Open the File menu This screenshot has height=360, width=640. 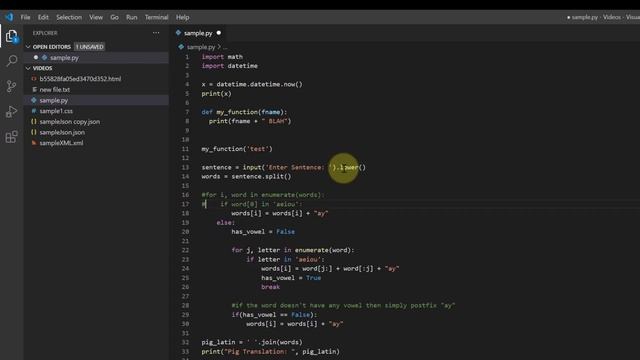[x=25, y=17]
